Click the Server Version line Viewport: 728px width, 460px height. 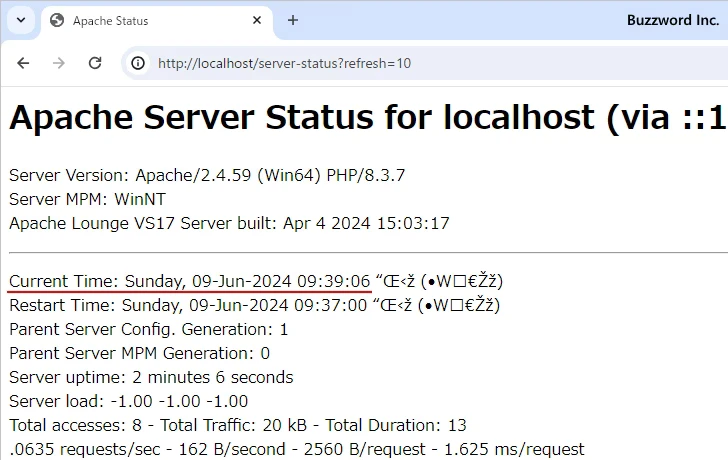(207, 175)
